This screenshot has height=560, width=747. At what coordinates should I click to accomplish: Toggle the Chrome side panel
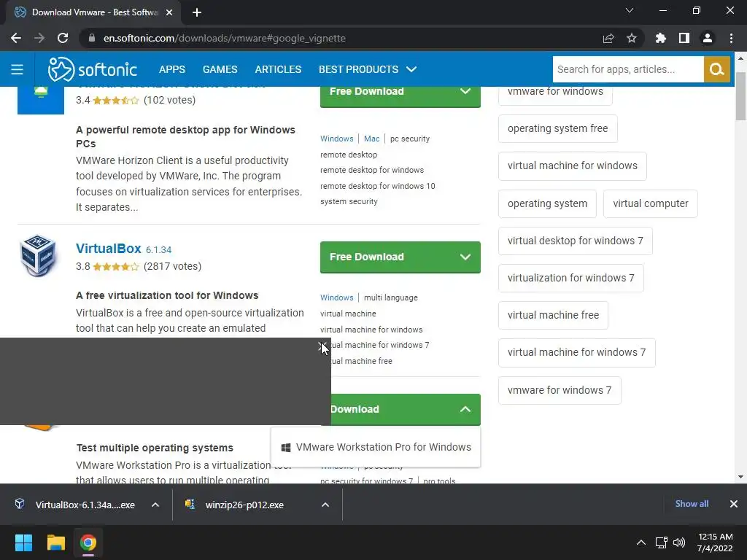[x=684, y=38]
